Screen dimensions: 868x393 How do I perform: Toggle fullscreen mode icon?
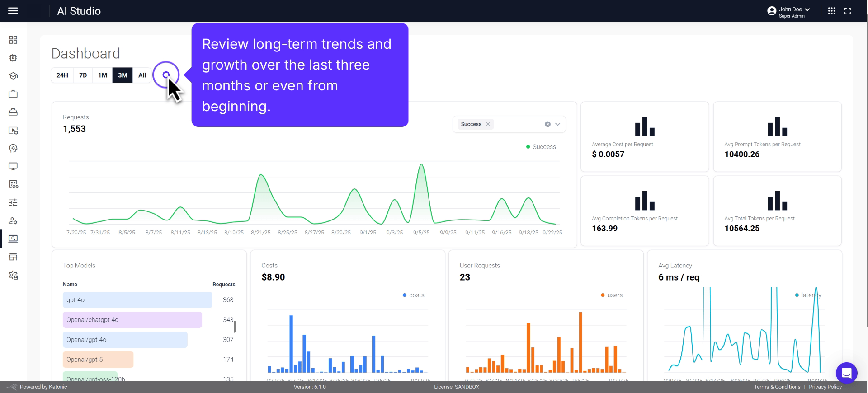848,11
